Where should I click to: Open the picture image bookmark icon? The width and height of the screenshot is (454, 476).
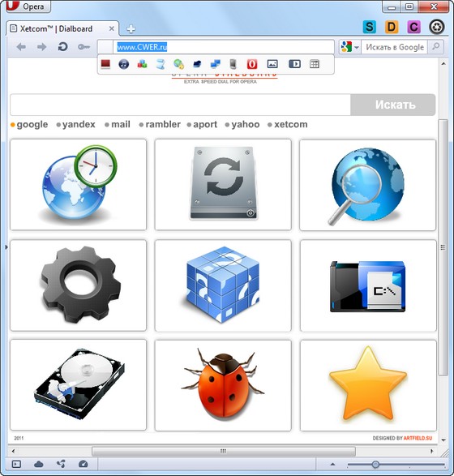pyautogui.click(x=272, y=64)
